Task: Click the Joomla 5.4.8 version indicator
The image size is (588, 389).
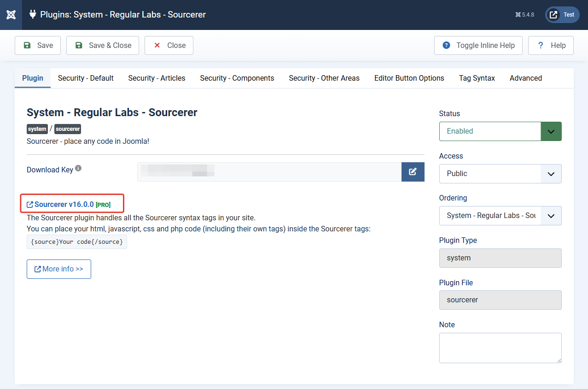Action: coord(525,15)
